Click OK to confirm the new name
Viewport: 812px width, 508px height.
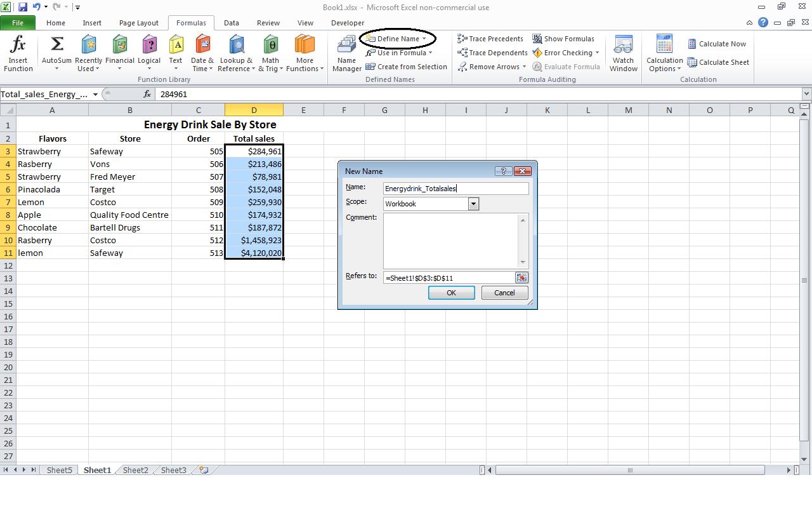point(451,292)
